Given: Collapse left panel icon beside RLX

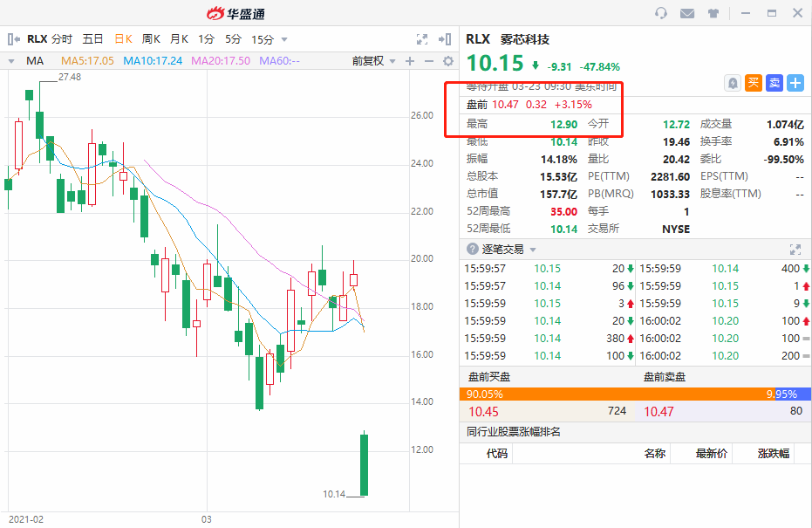Looking at the screenshot, I should 14,39.
